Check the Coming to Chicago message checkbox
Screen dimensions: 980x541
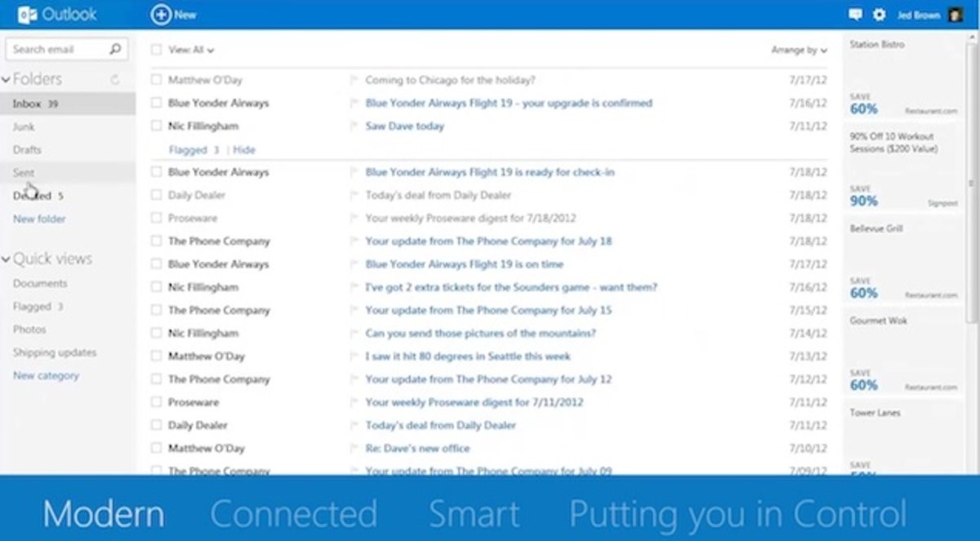pyautogui.click(x=156, y=80)
